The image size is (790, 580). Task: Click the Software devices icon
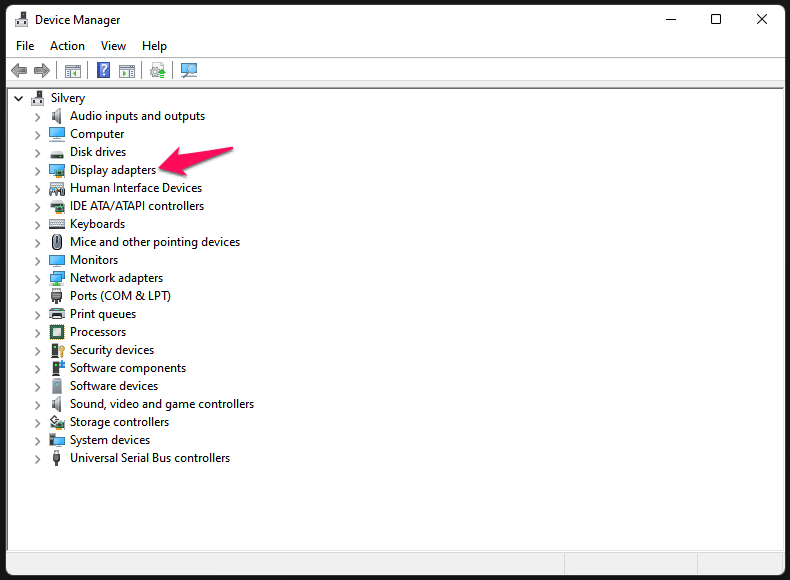(x=56, y=386)
